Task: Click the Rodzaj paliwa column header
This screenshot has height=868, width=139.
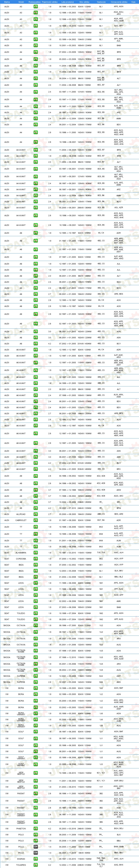Action: (x=35, y=2)
